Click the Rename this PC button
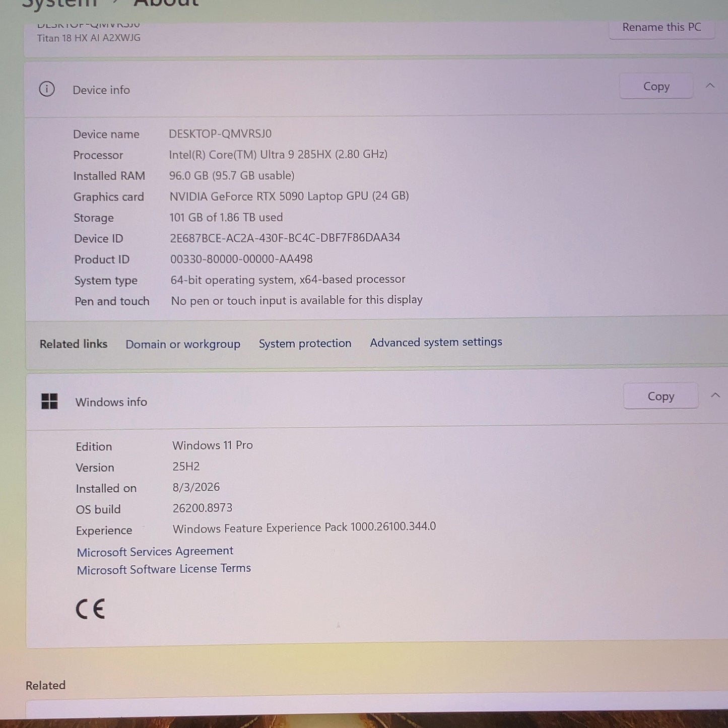Viewport: 728px width, 728px height. [661, 27]
